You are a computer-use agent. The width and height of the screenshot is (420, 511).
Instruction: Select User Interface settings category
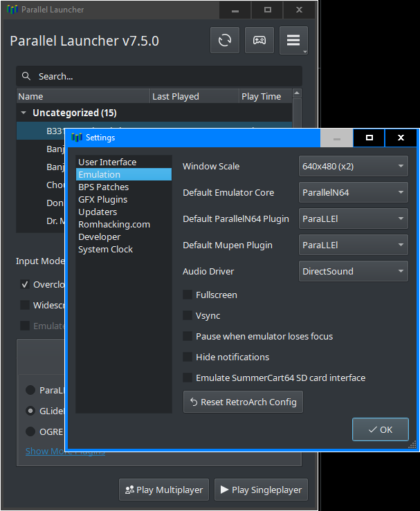[107, 162]
